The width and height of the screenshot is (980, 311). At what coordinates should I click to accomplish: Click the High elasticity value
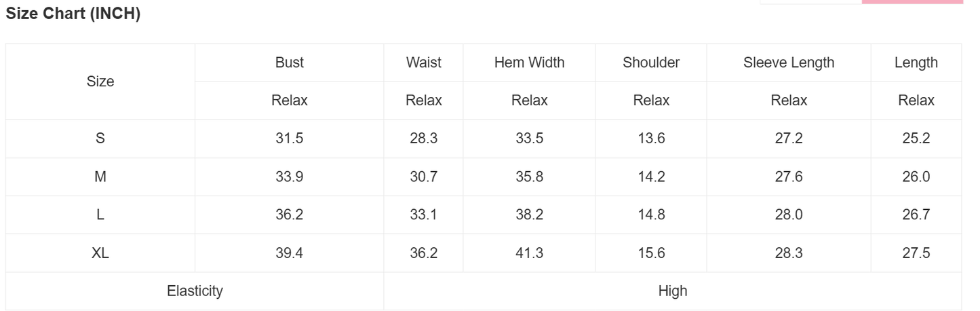[673, 291]
